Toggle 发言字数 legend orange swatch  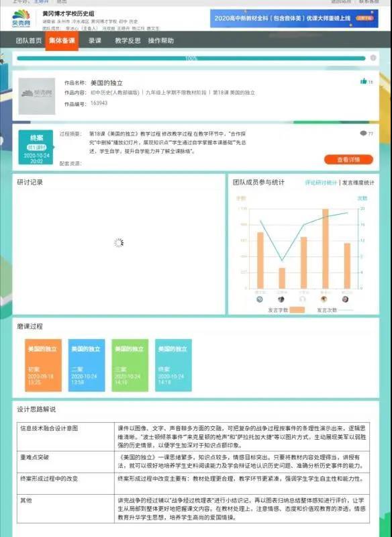[297, 310]
